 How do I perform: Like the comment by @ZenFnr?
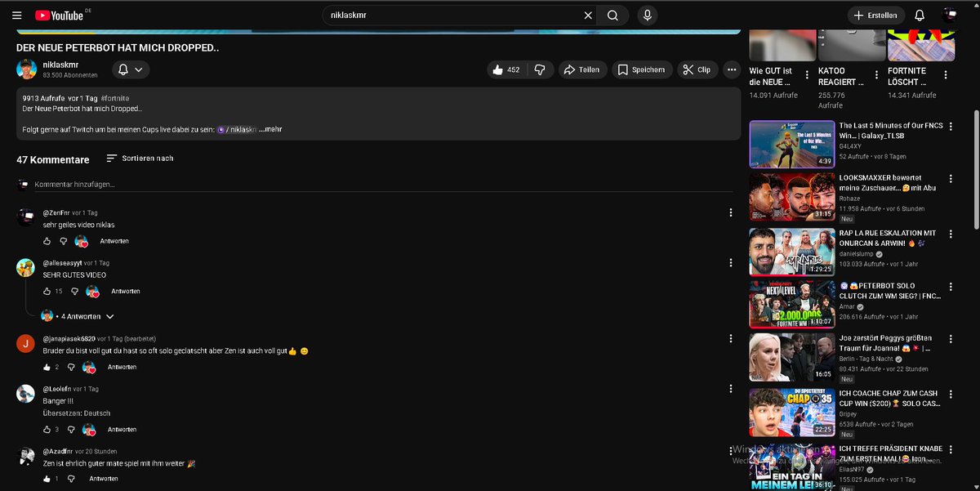pos(47,241)
